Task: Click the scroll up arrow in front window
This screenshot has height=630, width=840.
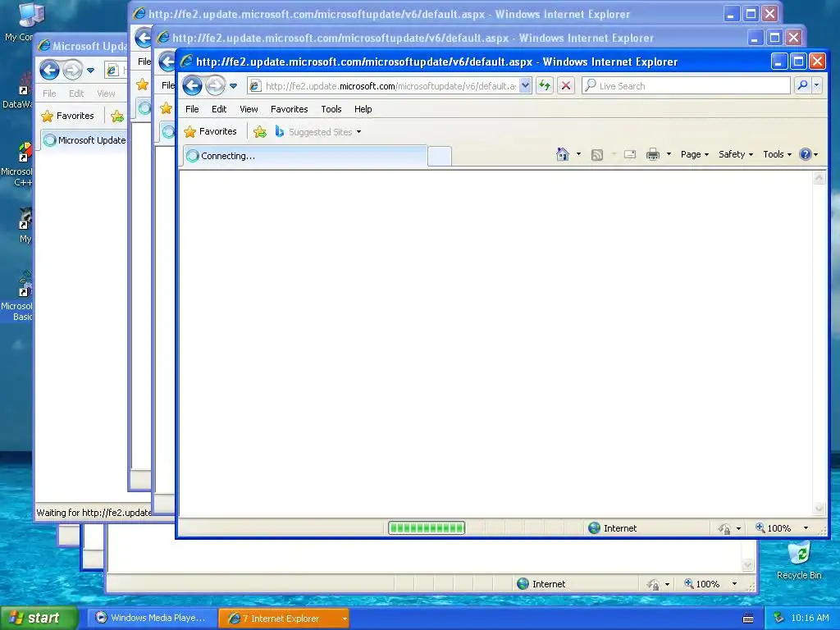Action: point(819,178)
